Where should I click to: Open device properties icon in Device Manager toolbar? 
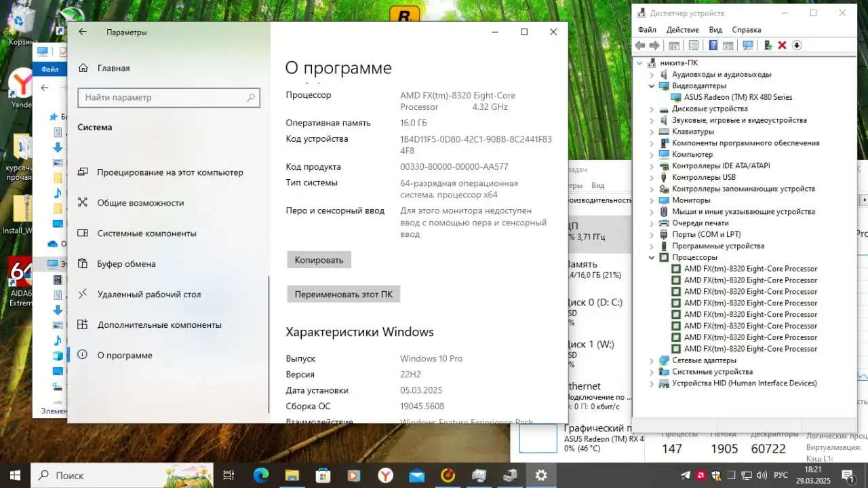694,45
